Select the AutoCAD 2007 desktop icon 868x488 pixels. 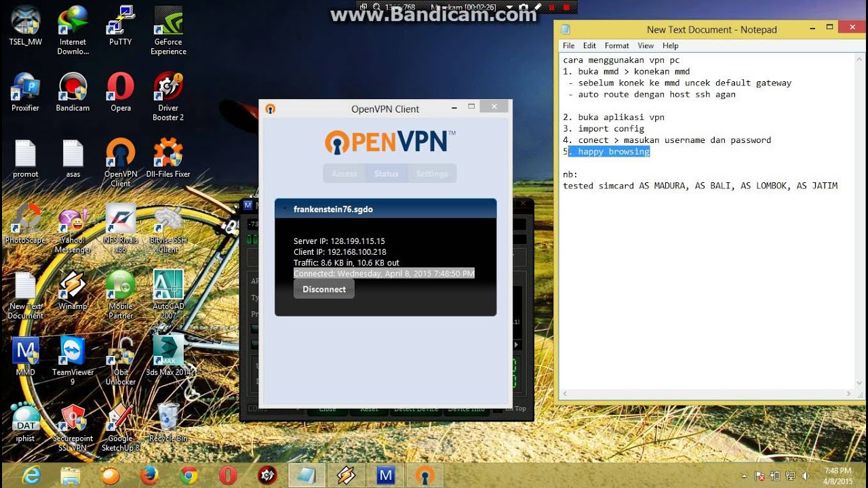168,295
